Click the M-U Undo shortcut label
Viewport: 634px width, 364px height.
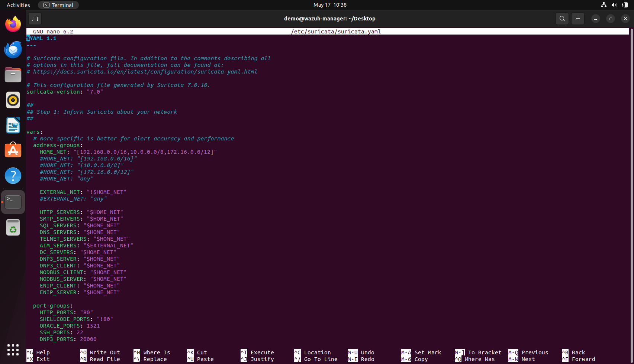tap(361, 352)
